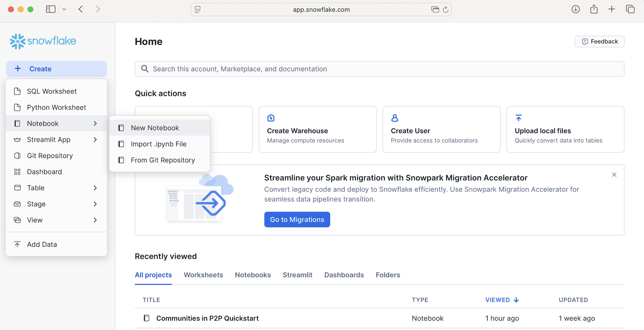Select New Notebook from the submenu

point(155,128)
